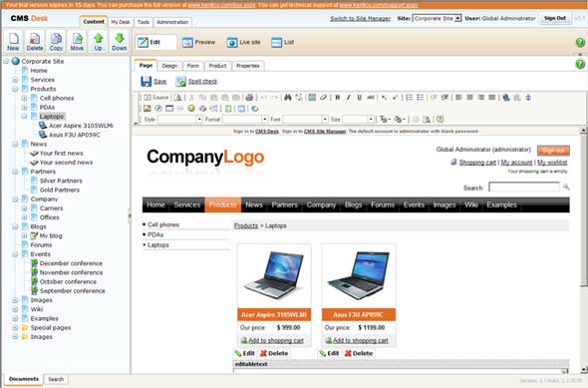Open the My Desk tab

(121, 22)
